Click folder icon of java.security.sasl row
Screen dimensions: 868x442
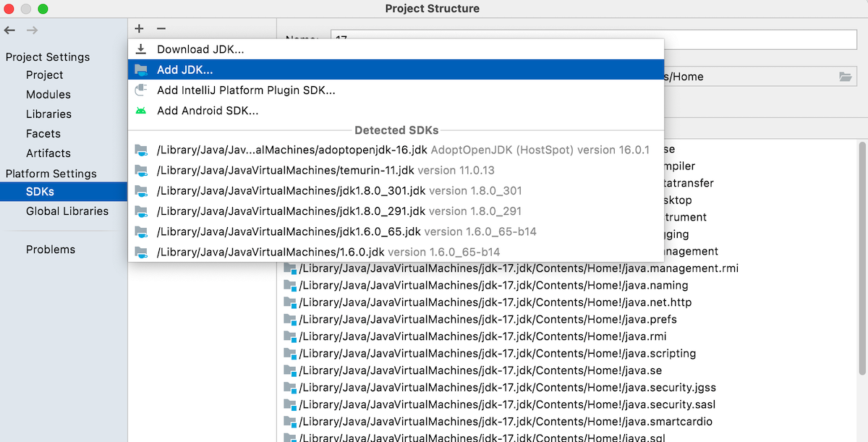coord(290,404)
